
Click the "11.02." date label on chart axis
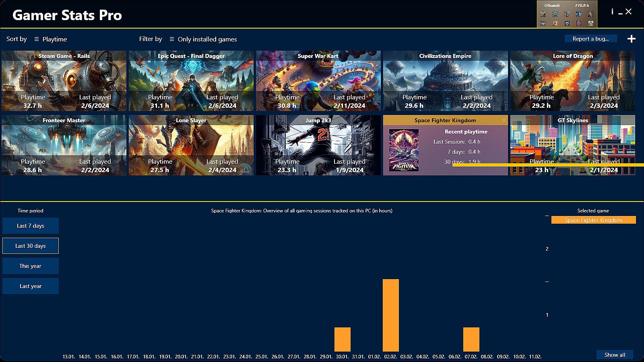pyautogui.click(x=535, y=357)
